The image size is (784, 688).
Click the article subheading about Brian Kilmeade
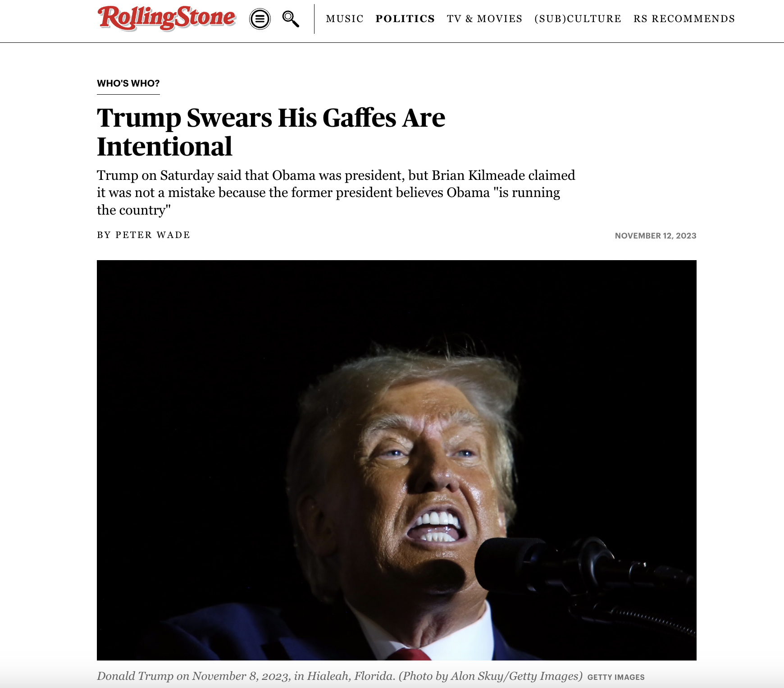tap(336, 193)
